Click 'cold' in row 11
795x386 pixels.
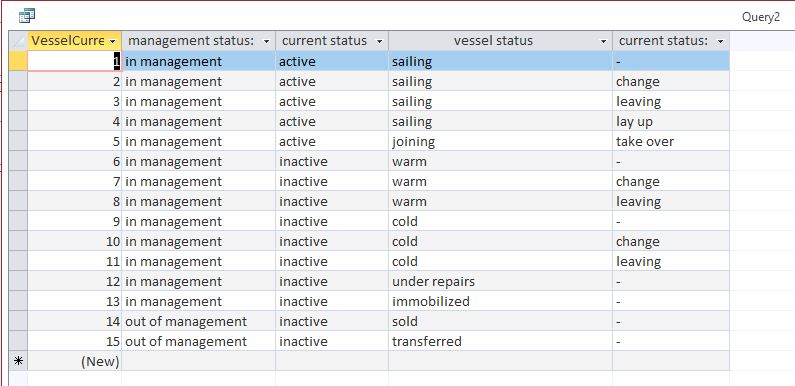click(405, 261)
